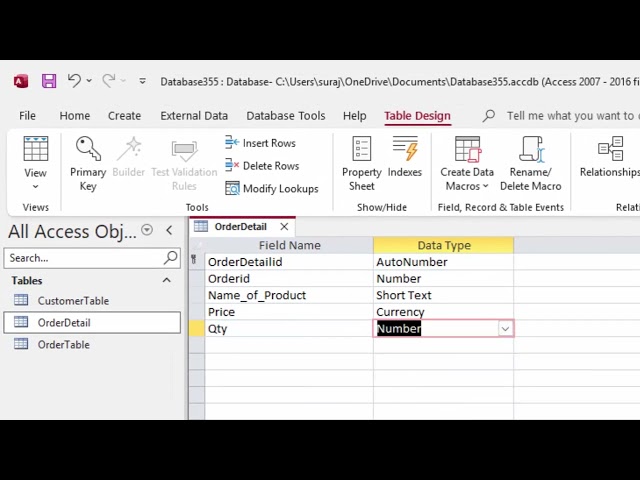Click the AutoNumber data type cell

pos(444,262)
